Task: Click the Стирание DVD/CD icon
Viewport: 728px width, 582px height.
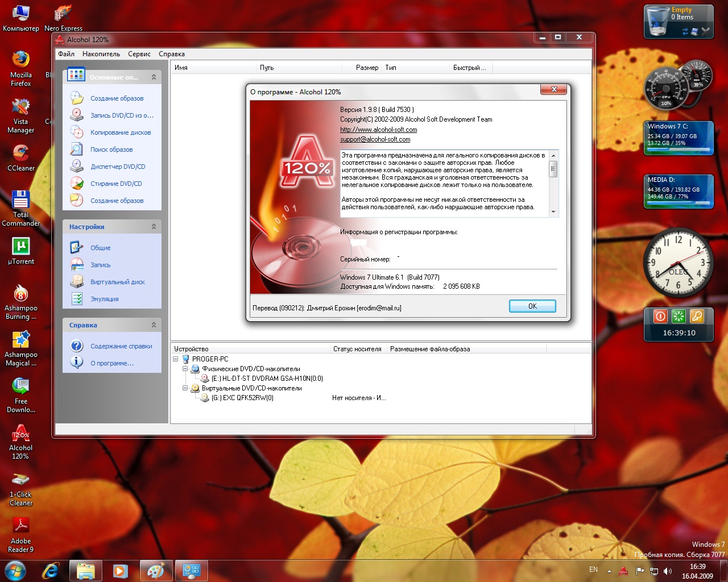Action: point(77,183)
